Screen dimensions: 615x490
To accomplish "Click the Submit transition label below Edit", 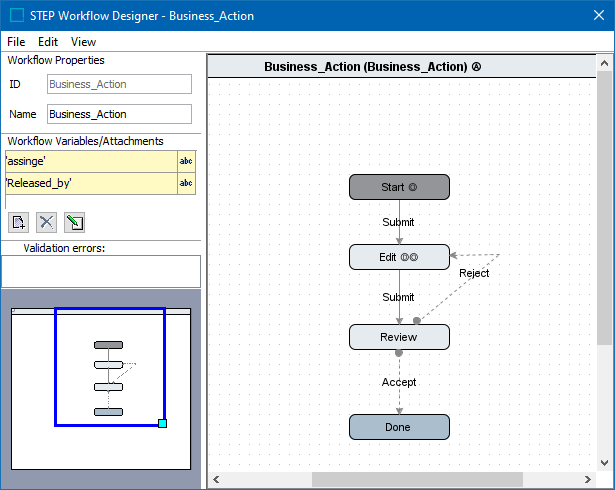I will pyautogui.click(x=398, y=297).
